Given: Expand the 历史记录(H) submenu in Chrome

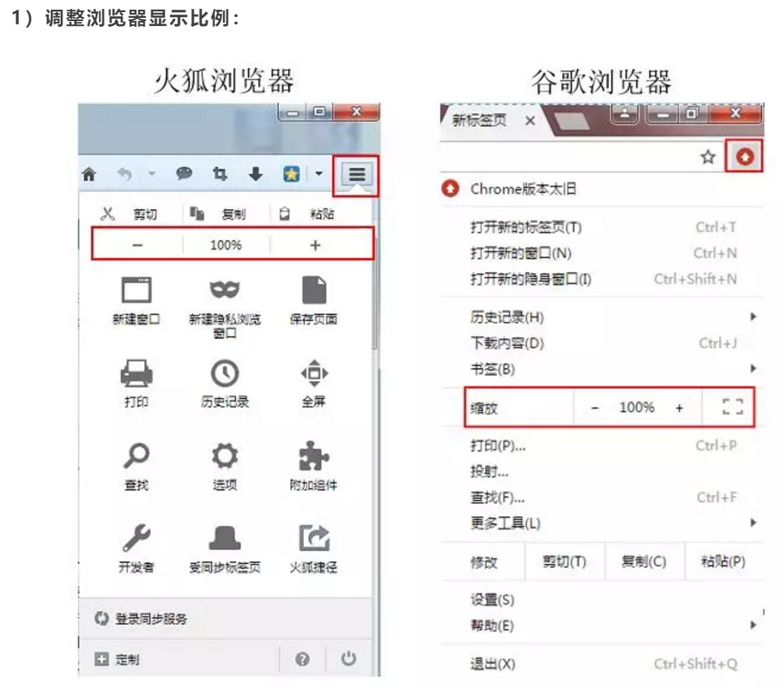Looking at the screenshot, I should pyautogui.click(x=752, y=317).
